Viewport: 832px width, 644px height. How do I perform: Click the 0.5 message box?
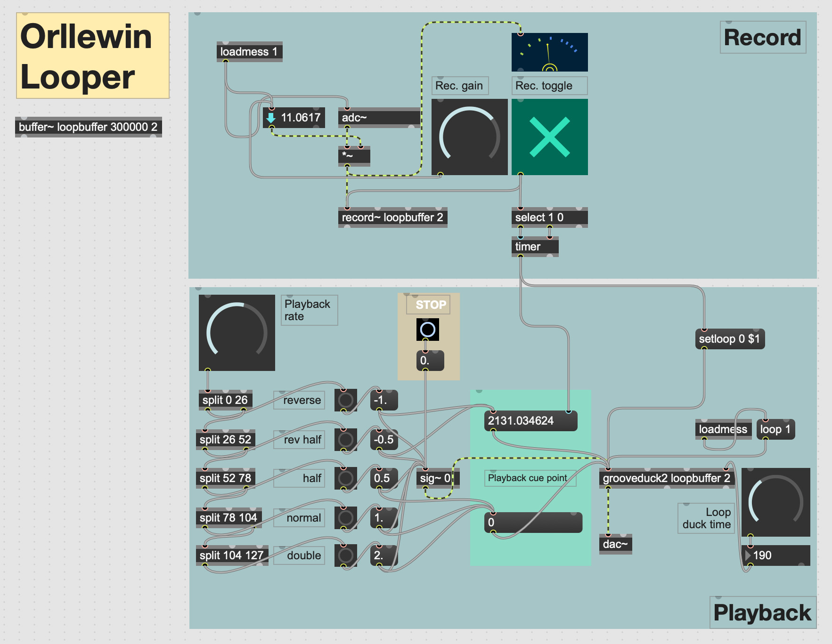click(x=384, y=478)
